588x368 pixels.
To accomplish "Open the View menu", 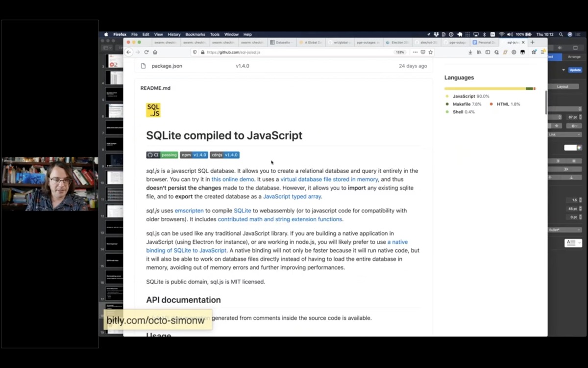I will pyautogui.click(x=158, y=34).
